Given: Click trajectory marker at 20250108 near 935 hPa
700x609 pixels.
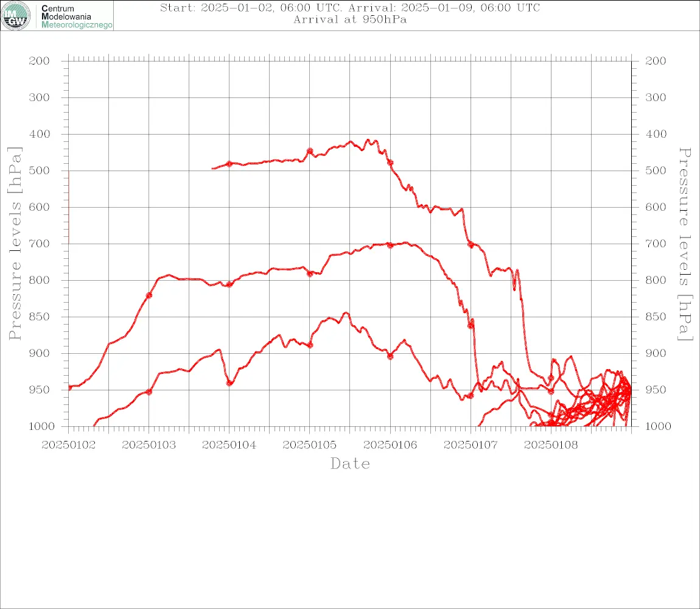Looking at the screenshot, I should (x=551, y=378).
